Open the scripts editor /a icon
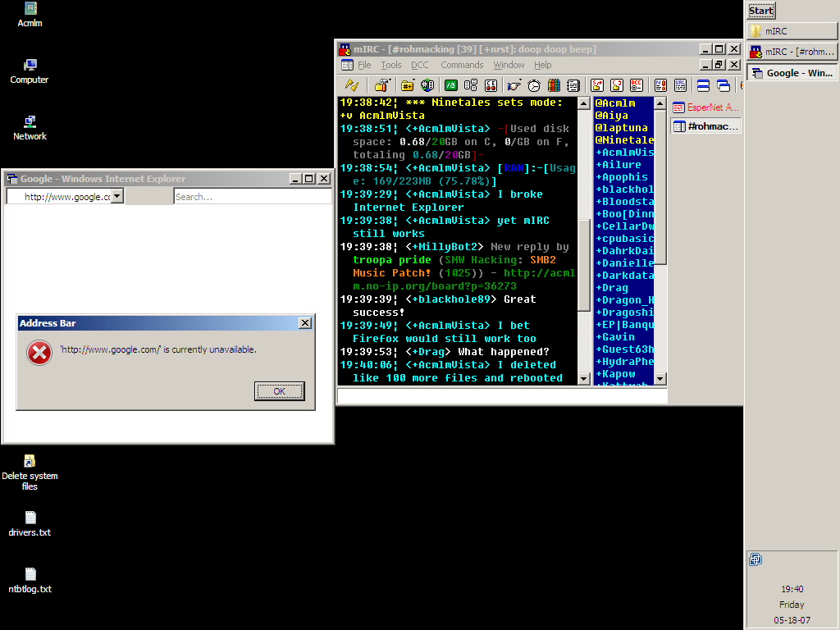 point(451,85)
